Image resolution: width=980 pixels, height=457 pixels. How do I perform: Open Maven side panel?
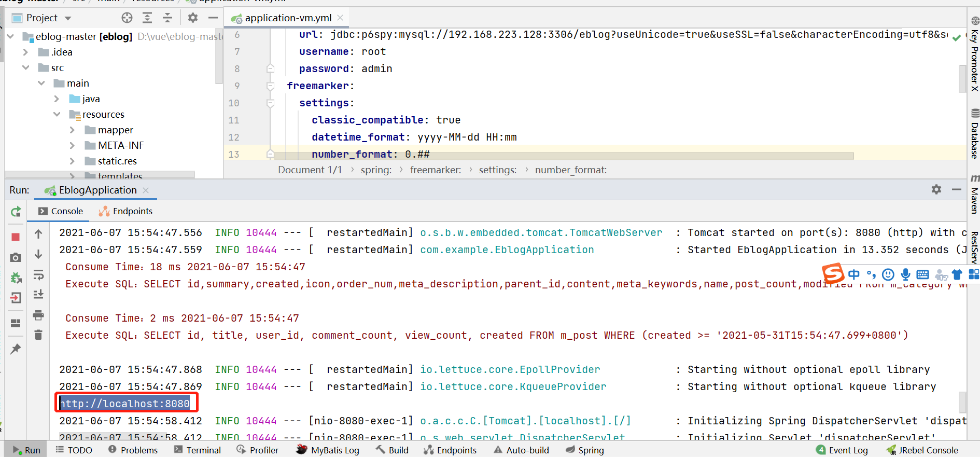975,195
